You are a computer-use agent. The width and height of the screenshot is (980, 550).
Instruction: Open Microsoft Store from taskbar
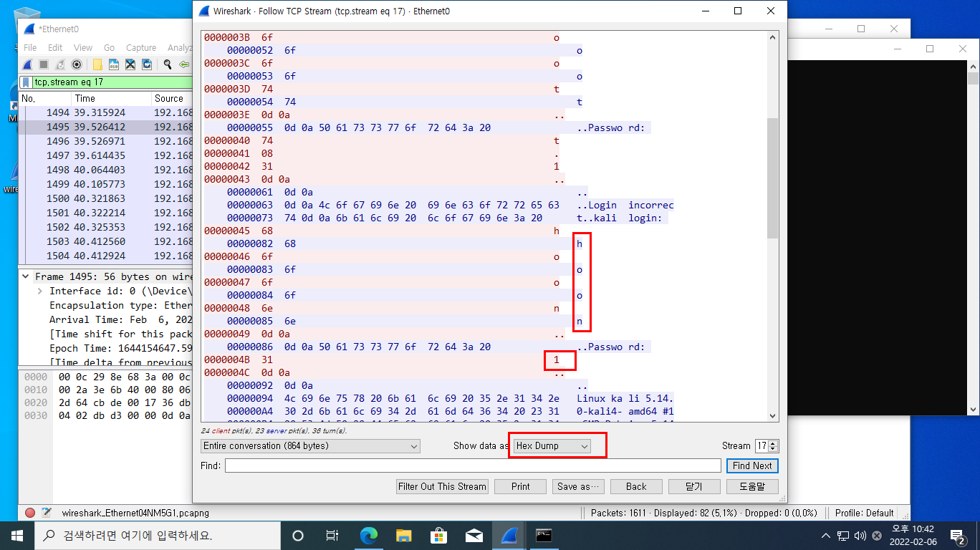(438, 535)
